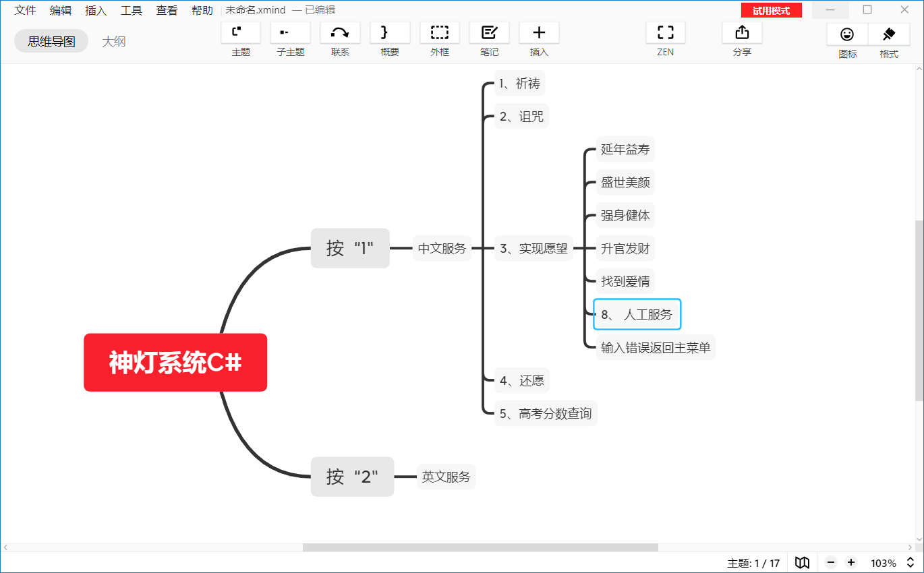Open the 格式 format brush panel

[x=889, y=34]
